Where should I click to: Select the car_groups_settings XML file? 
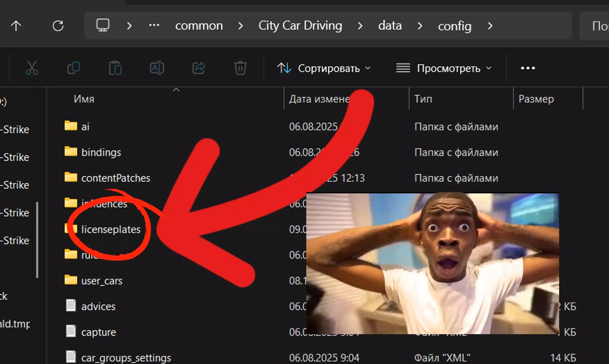126,358
